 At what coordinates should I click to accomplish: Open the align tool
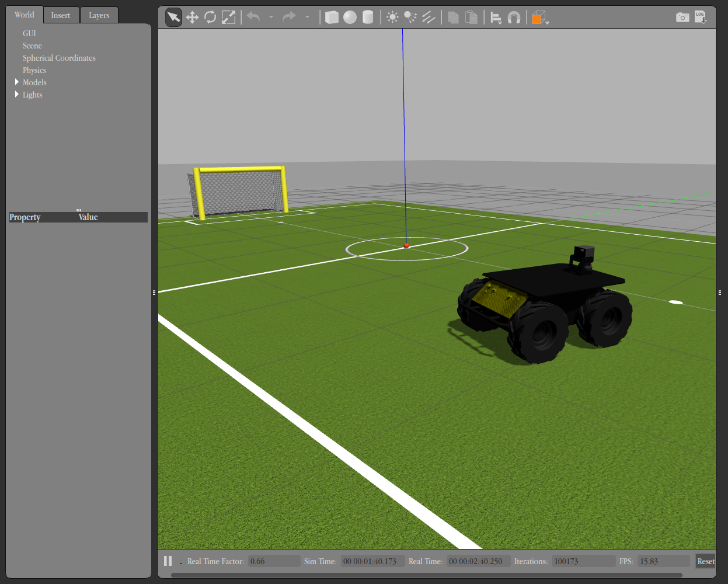tap(496, 18)
